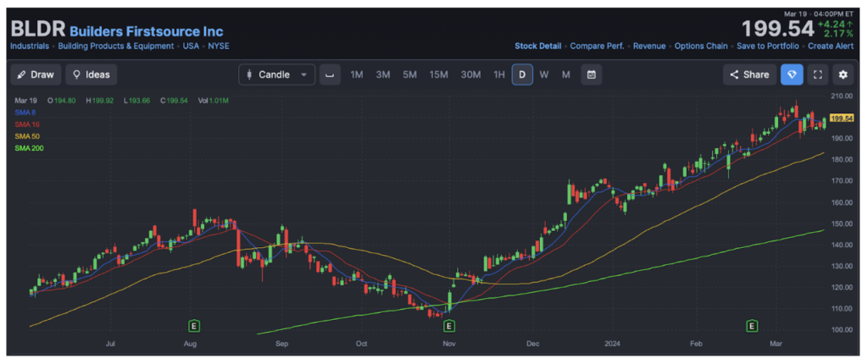Select the W weekly interval
The image size is (868, 364).
coord(544,74)
